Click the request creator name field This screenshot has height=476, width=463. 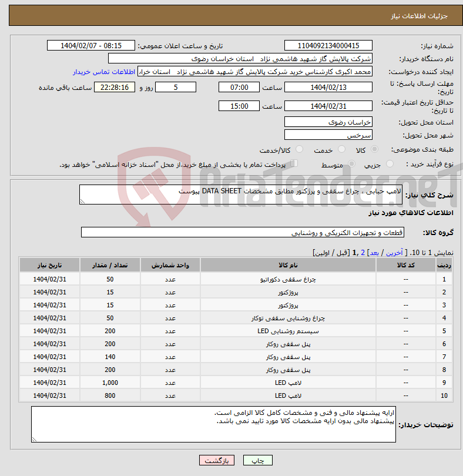tap(255, 72)
